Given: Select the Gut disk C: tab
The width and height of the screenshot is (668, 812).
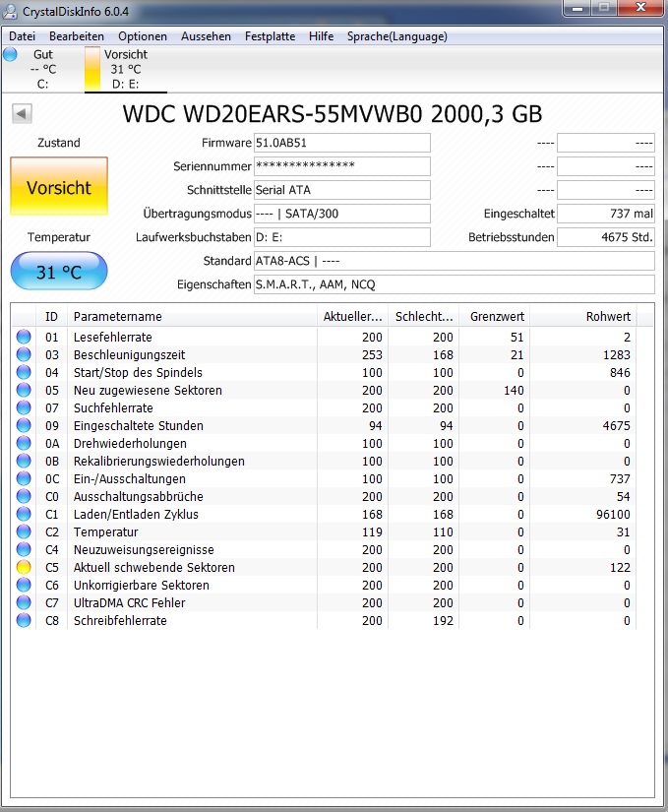Looking at the screenshot, I should [x=42, y=69].
